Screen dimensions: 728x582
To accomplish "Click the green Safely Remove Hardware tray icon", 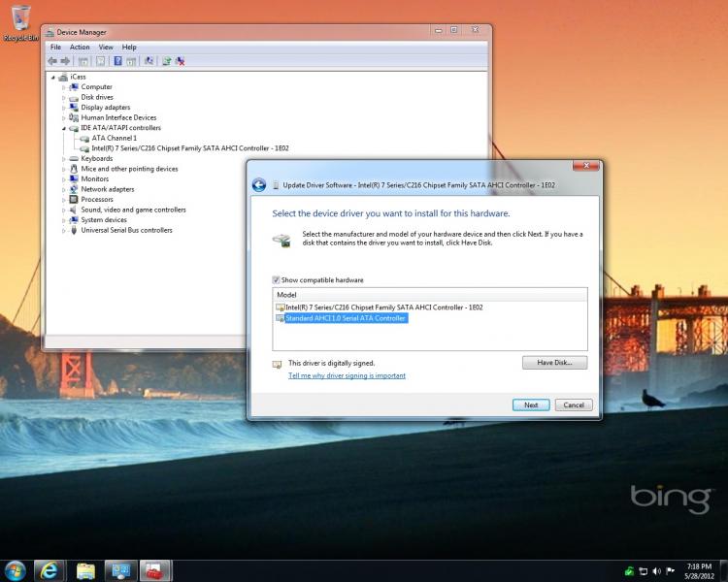I will pyautogui.click(x=630, y=571).
